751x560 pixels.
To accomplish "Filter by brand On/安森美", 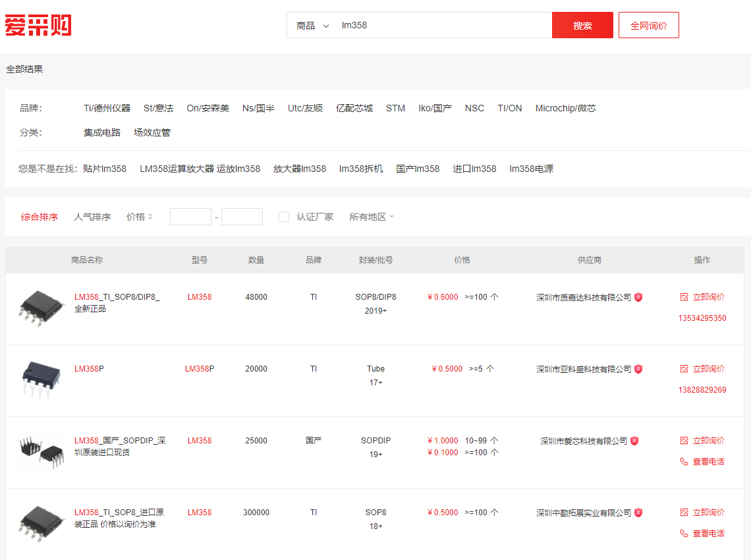I will [208, 108].
